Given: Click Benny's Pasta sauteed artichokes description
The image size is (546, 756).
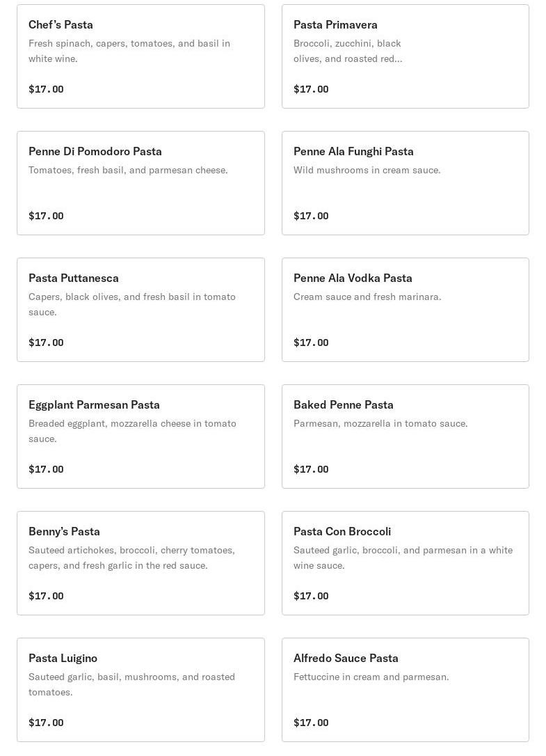Looking at the screenshot, I should point(131,558).
